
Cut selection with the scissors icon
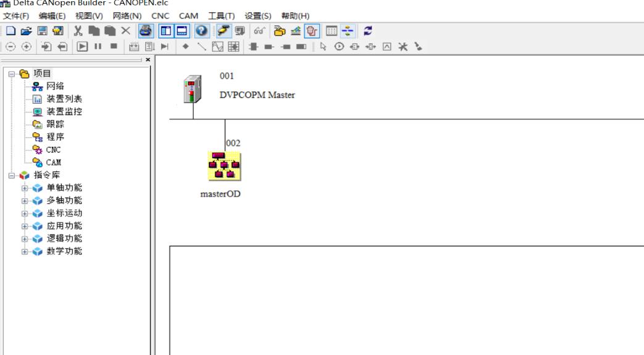click(78, 31)
